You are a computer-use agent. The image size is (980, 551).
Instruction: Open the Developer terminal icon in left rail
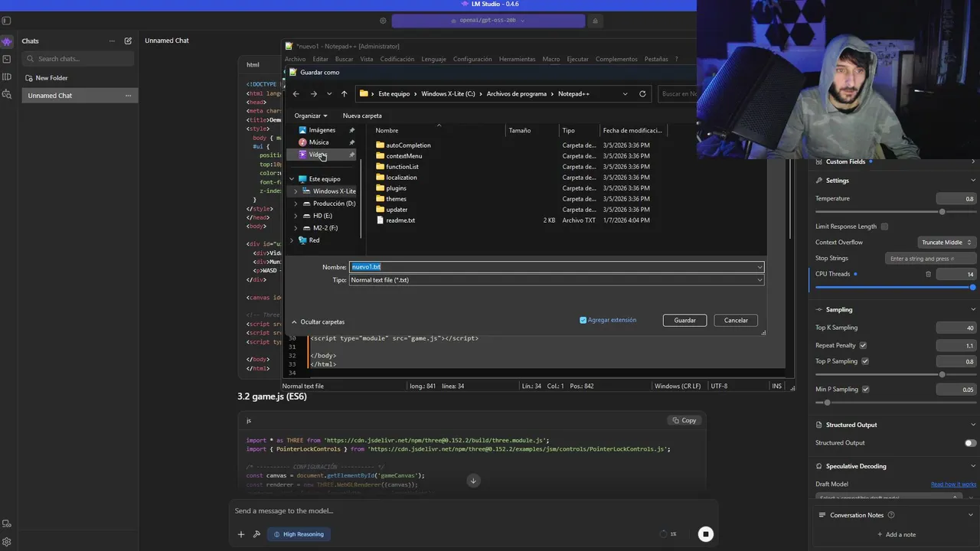(x=7, y=59)
